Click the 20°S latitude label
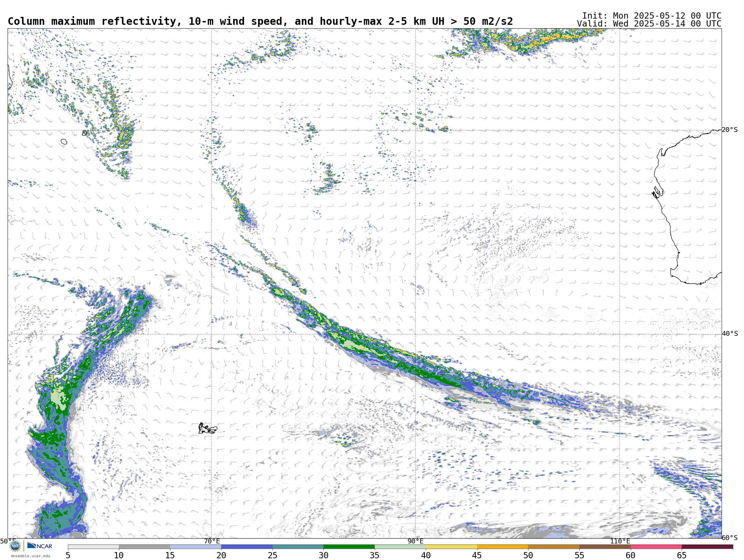 [x=730, y=130]
